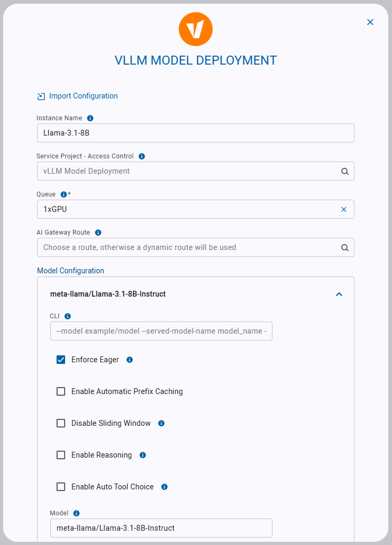Click the Model Configuration label
Screen dimensions: 392x545
click(x=70, y=271)
